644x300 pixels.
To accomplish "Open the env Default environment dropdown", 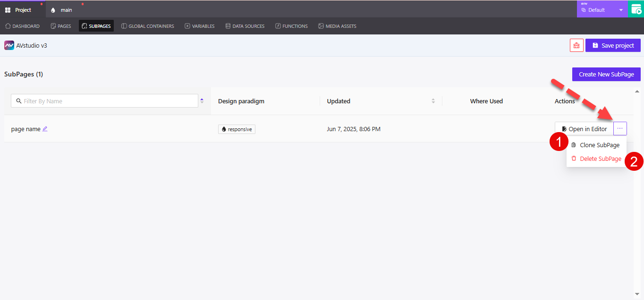I will pos(602,8).
